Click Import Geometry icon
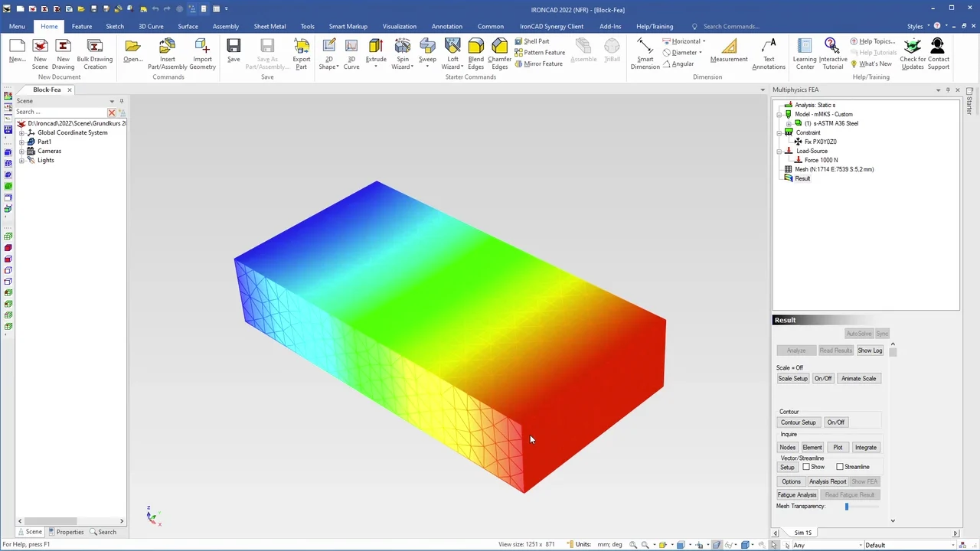Image resolution: width=980 pixels, height=551 pixels. point(202,47)
